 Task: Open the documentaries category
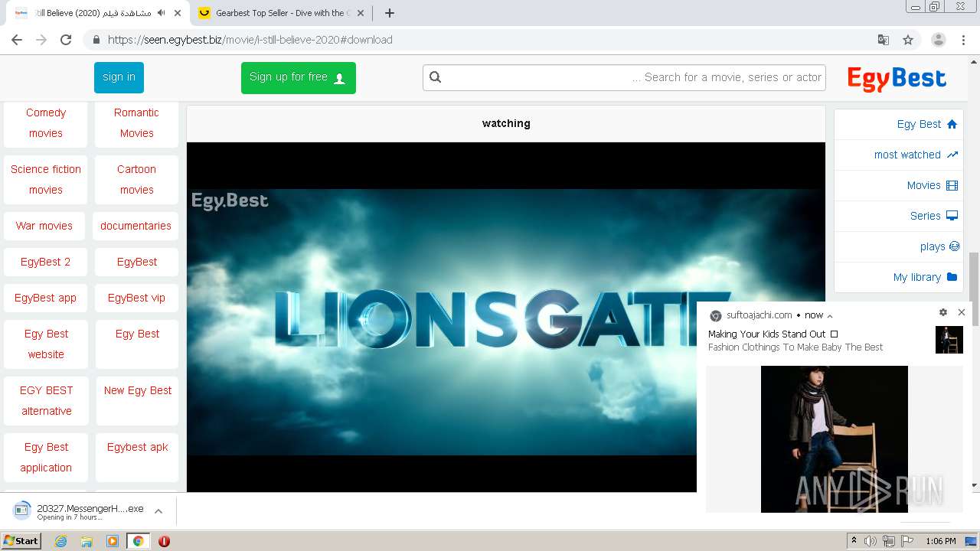tap(136, 226)
